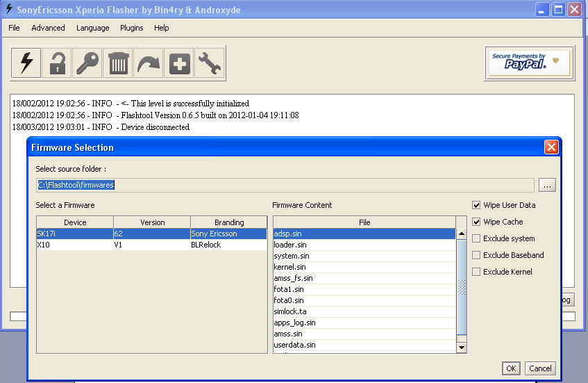Click the file list scroll down arrow
Viewport: 588px width, 383px height.
tap(462, 348)
